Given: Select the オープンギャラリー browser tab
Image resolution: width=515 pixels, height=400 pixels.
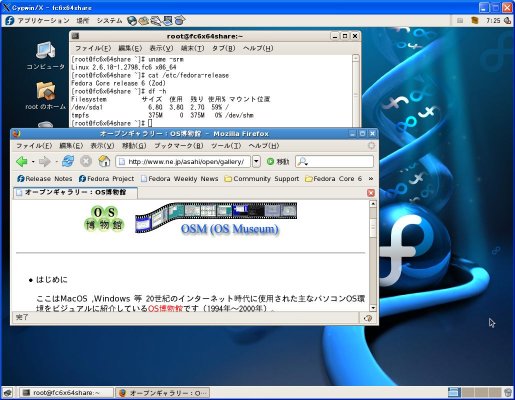Looking at the screenshot, I should click(x=75, y=193).
